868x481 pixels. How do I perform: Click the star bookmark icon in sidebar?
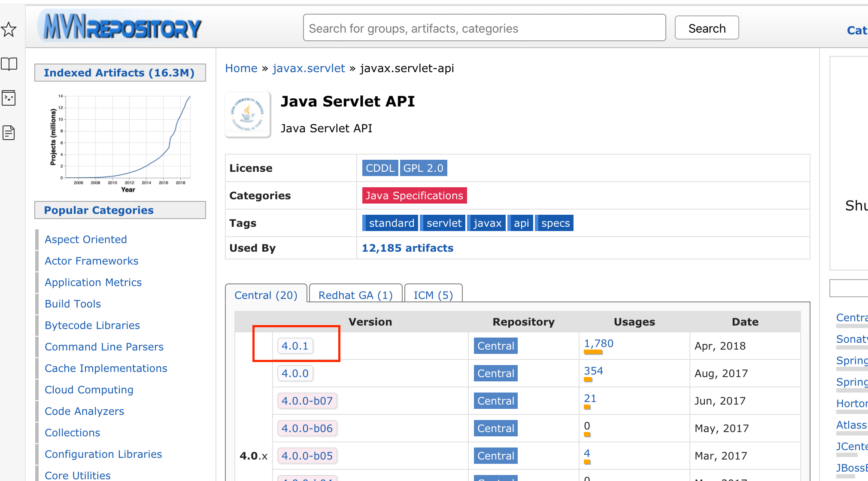point(9,29)
